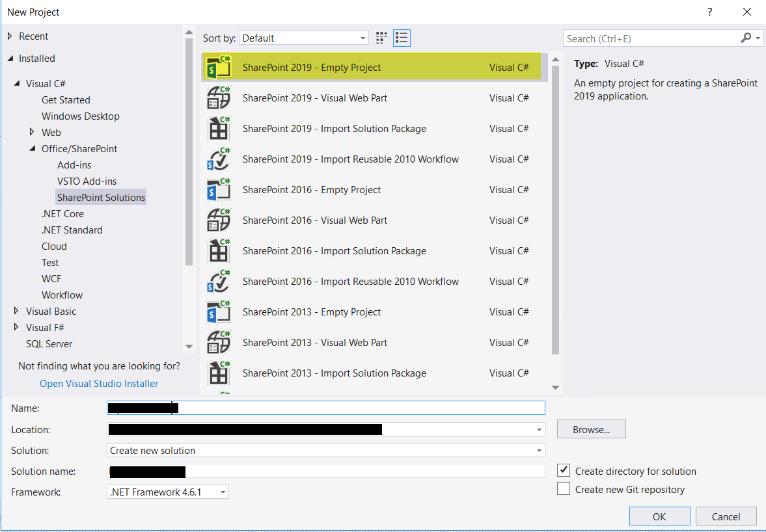Image resolution: width=766 pixels, height=532 pixels.
Task: Toggle Create directory for solution checkbox
Action: point(563,470)
